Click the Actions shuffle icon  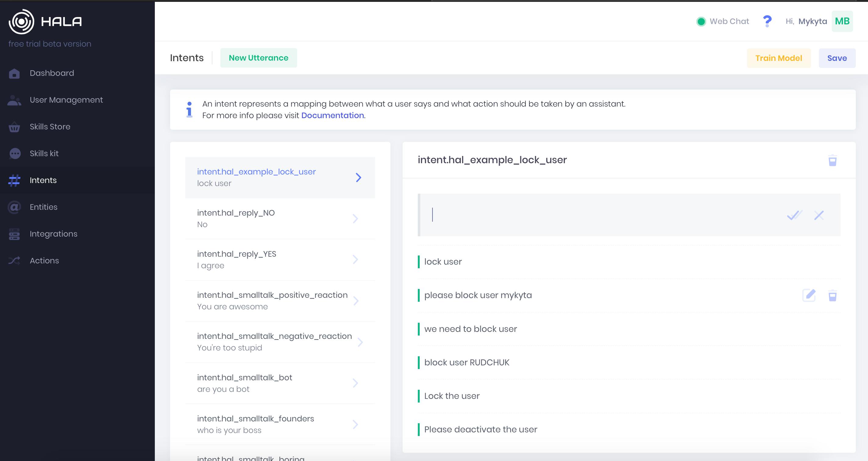(14, 261)
